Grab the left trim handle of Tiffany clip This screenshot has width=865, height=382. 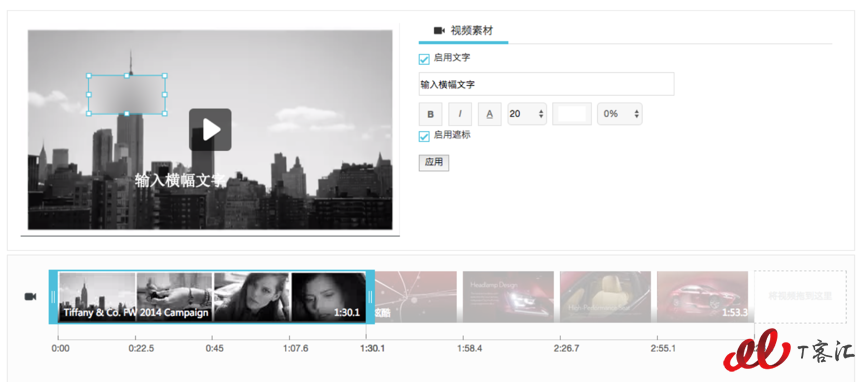53,297
